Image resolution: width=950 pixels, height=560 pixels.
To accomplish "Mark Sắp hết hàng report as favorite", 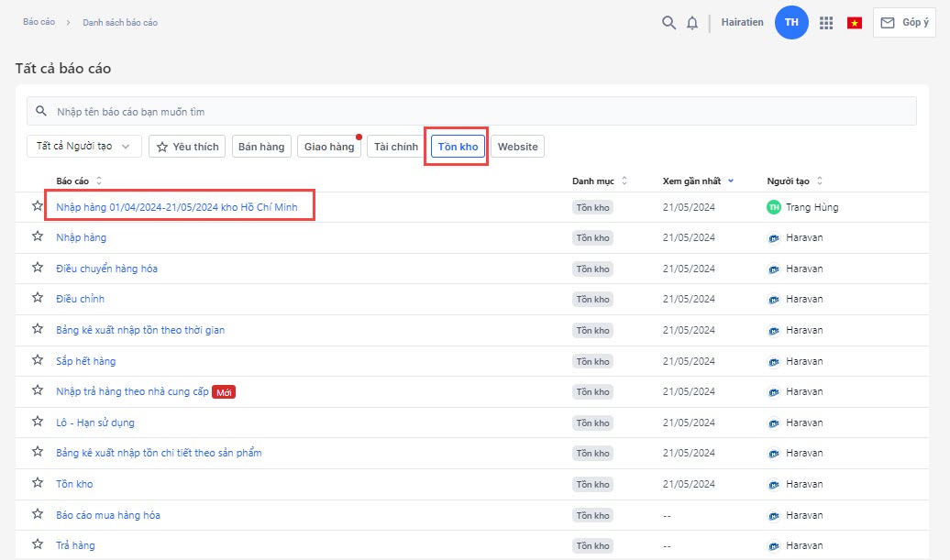I will click(38, 360).
